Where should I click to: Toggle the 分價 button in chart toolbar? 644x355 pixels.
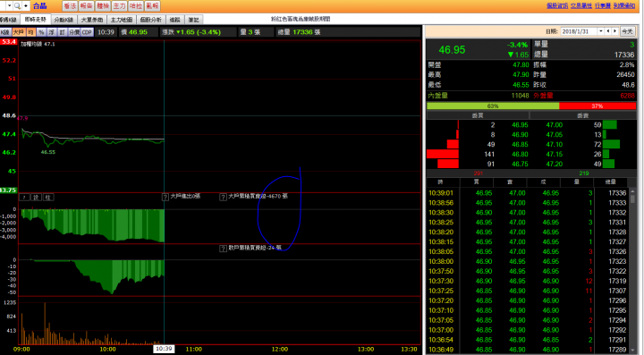(x=74, y=32)
